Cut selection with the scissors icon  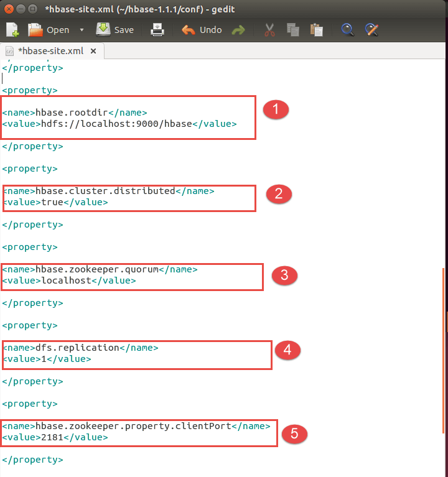(x=269, y=29)
